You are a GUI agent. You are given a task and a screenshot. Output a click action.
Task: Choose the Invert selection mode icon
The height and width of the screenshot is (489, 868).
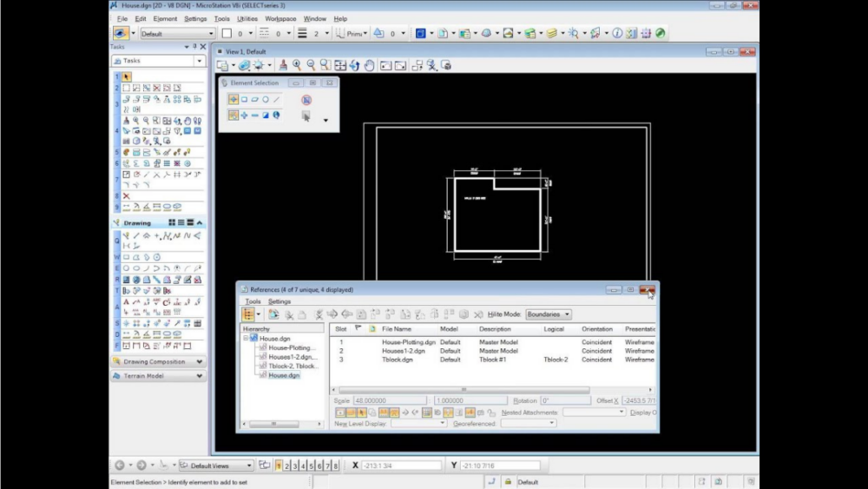(x=266, y=116)
